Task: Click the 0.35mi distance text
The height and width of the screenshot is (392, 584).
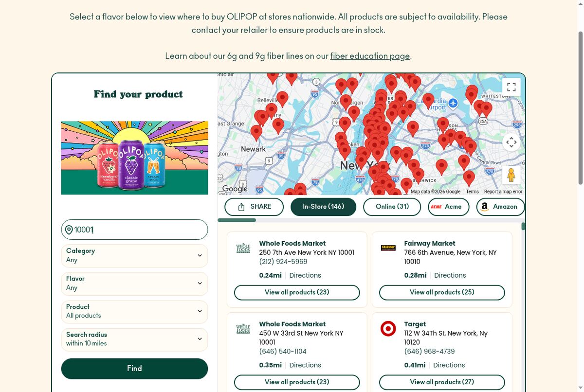Action: pyautogui.click(x=270, y=365)
